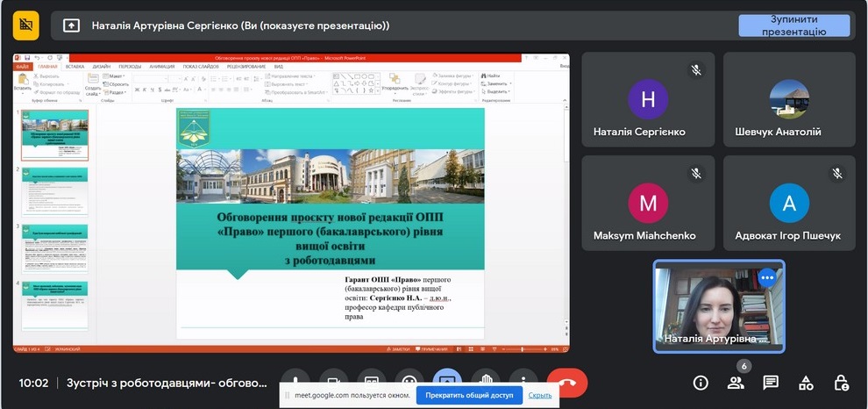Open the Макет layout dropdown
This screenshot has height=409, width=868.
115,76
